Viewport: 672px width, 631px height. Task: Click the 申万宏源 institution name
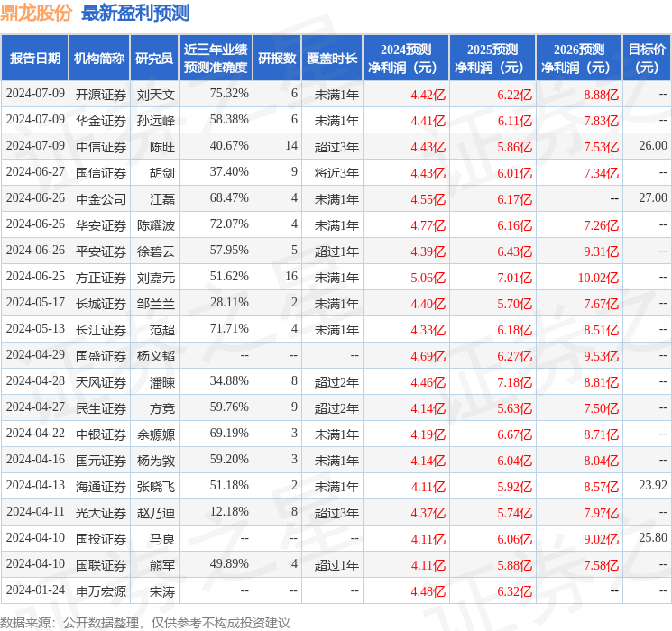[x=100, y=591]
